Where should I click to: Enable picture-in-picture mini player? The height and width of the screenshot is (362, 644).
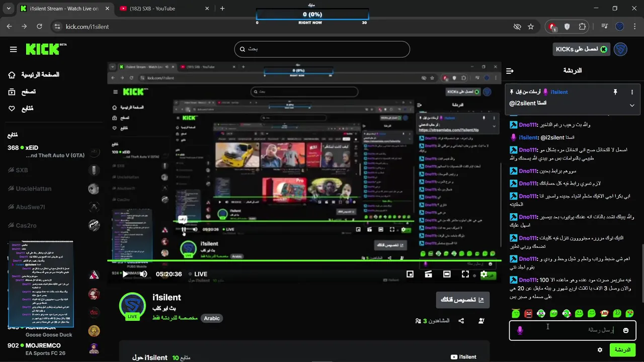(410, 274)
